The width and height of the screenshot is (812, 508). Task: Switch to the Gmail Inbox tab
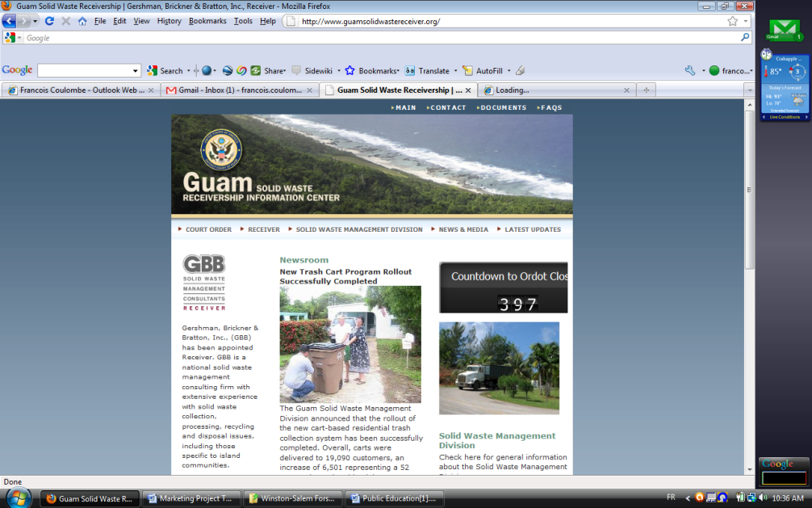point(240,90)
